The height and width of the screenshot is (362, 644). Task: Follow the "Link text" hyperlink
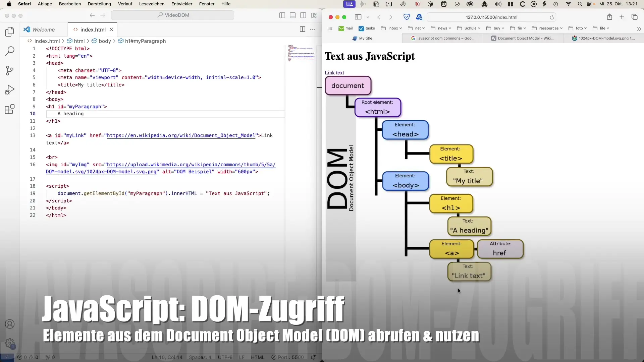pyautogui.click(x=334, y=73)
